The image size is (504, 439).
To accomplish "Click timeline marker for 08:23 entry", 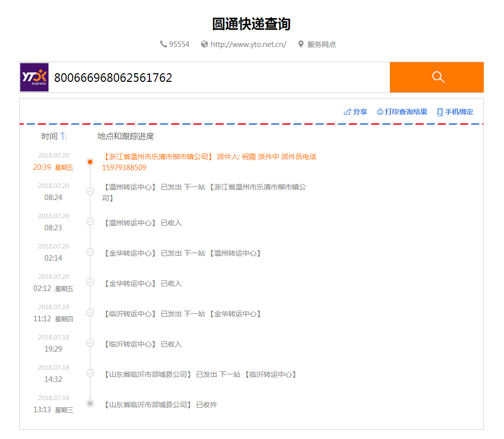I will [x=90, y=222].
